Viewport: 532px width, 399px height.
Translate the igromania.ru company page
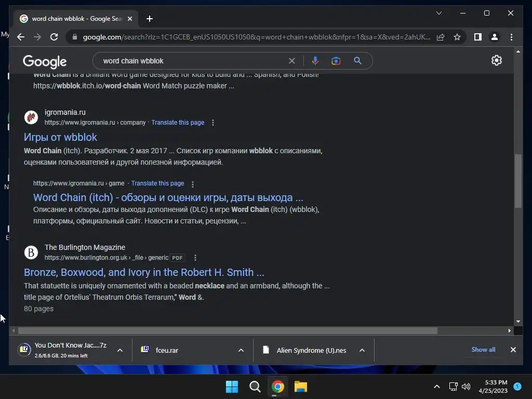tap(178, 123)
